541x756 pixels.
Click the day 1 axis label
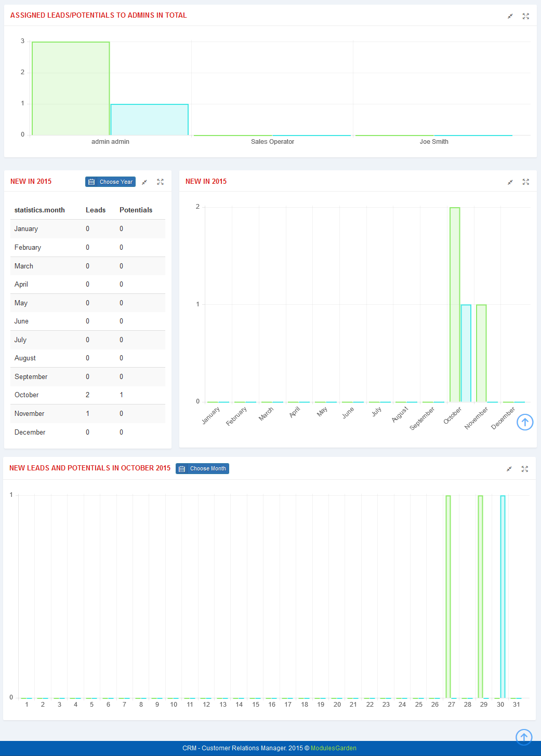[x=27, y=705]
